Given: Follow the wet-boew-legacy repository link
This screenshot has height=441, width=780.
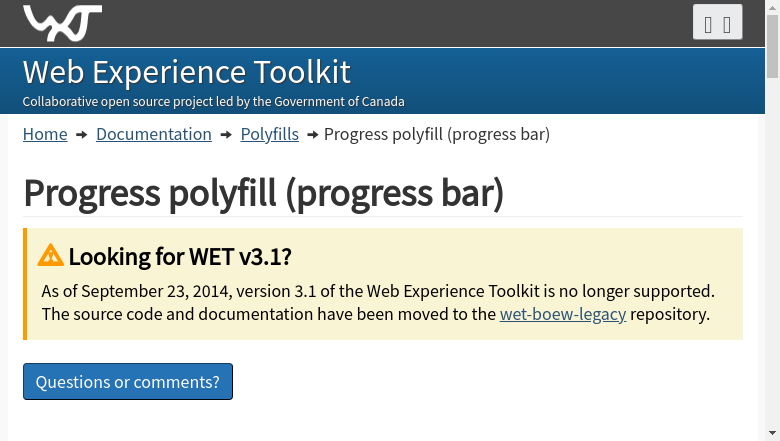Looking at the screenshot, I should (x=562, y=314).
